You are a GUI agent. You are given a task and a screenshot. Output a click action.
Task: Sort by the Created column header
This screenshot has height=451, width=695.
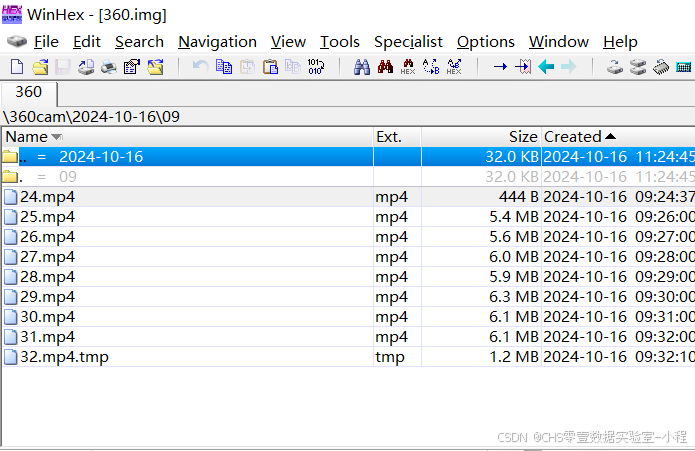tap(618, 136)
